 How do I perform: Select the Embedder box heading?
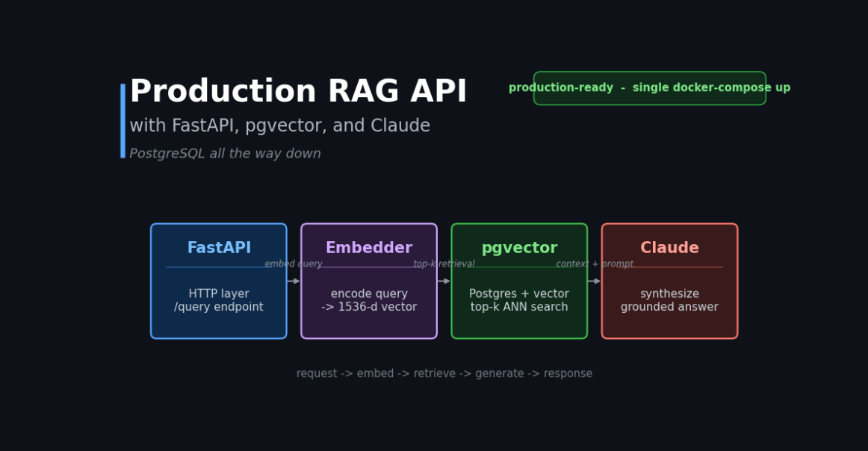pyautogui.click(x=369, y=248)
